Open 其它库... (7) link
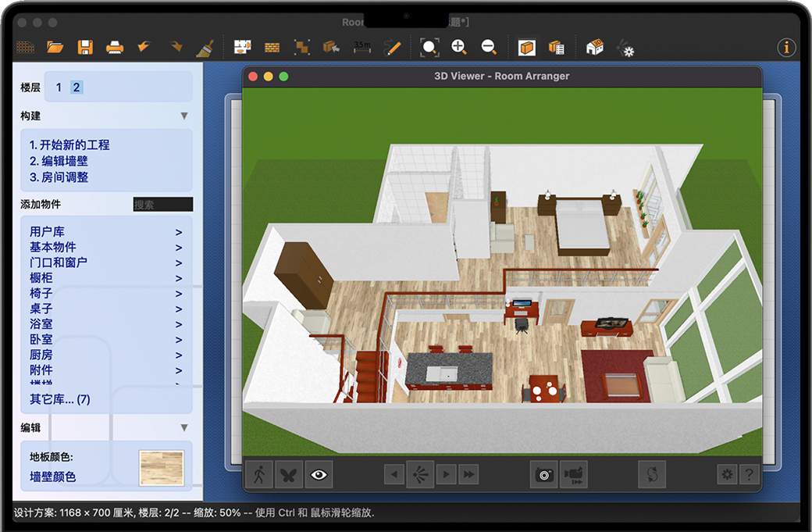The width and height of the screenshot is (812, 532). pos(60,399)
